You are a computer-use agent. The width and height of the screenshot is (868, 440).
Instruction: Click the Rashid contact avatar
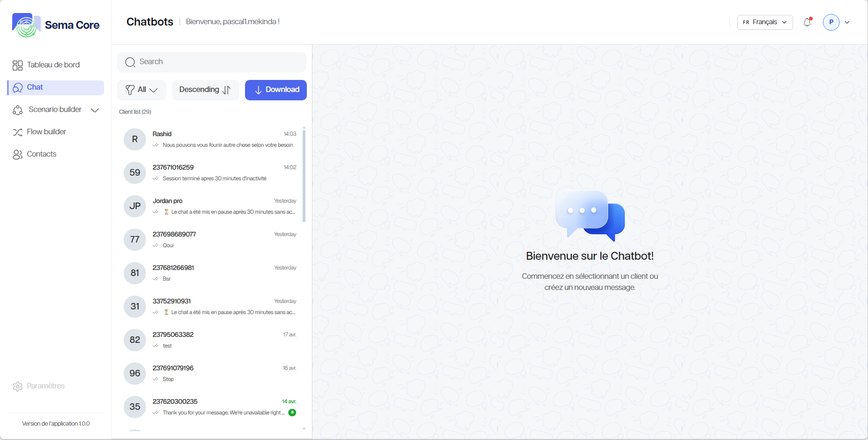pos(135,139)
